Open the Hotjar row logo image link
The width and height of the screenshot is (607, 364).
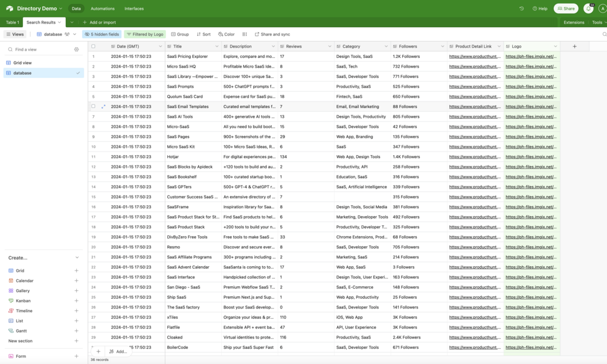tap(531, 157)
